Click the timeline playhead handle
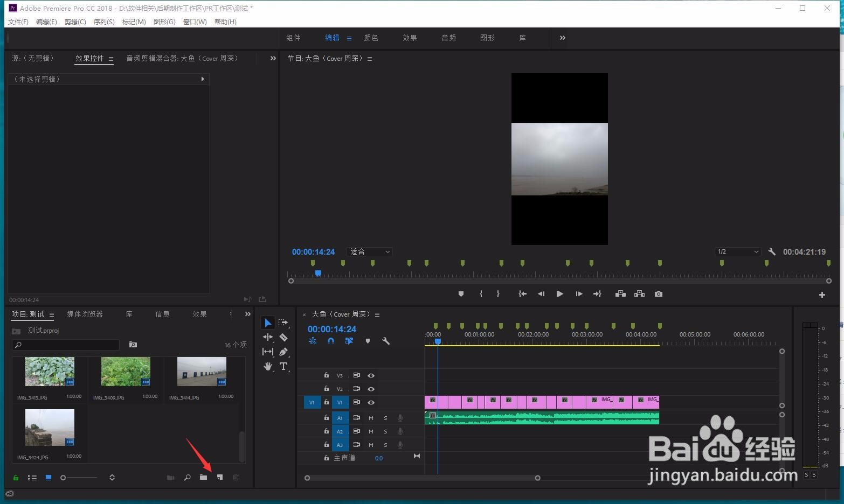 coord(438,341)
